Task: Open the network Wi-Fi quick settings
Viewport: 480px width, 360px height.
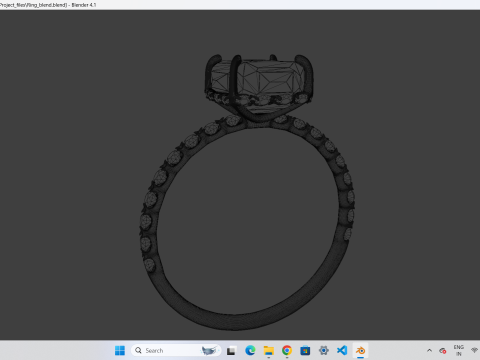Action: [x=475, y=350]
